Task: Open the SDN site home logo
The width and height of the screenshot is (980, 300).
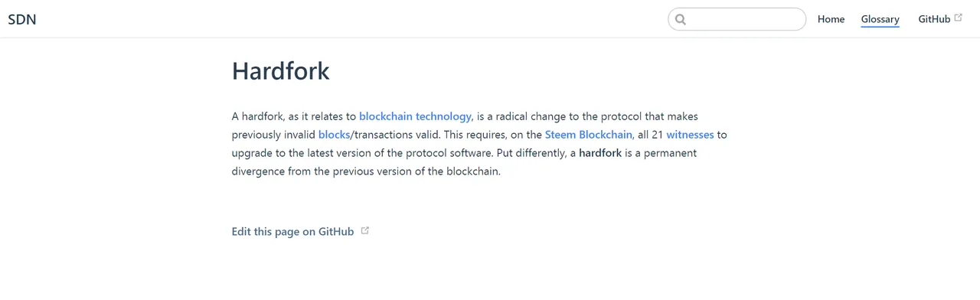Action: [22, 19]
